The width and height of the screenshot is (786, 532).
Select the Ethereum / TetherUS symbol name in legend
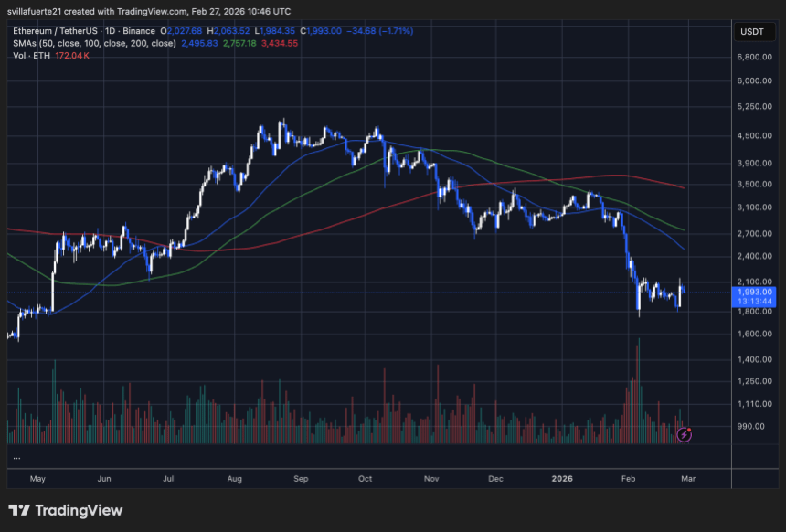click(57, 30)
